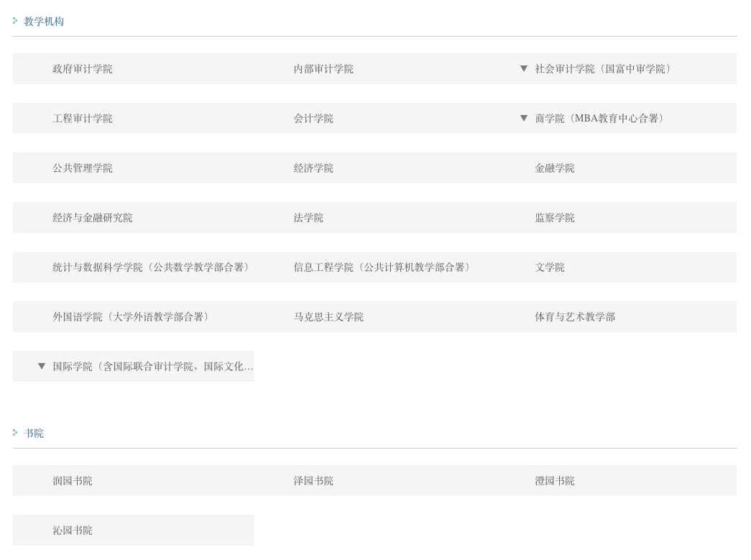The width and height of the screenshot is (751, 560).
Task: Open 商学院（MBA教育中心合署） link
Action: click(x=599, y=119)
